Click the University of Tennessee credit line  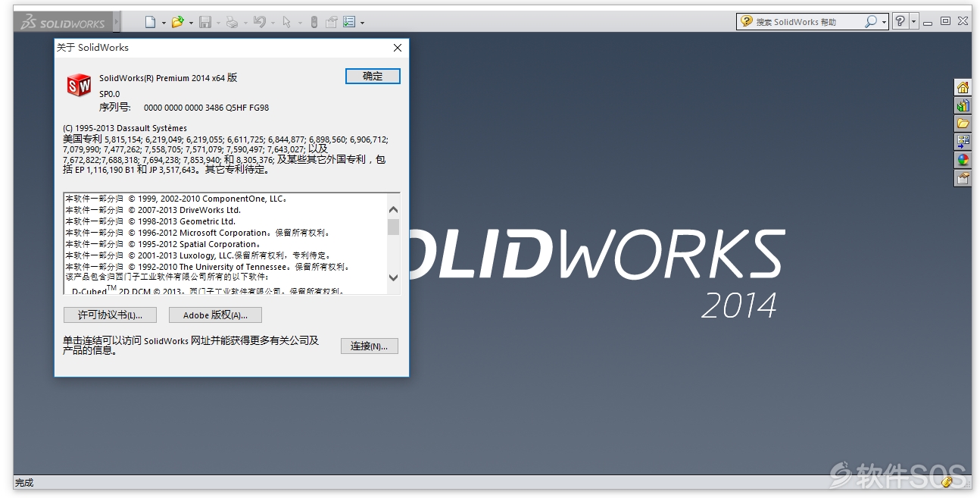pyautogui.click(x=208, y=267)
